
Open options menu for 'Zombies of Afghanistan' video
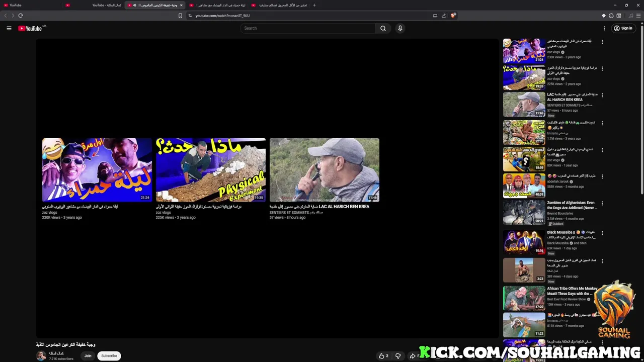coord(602,204)
